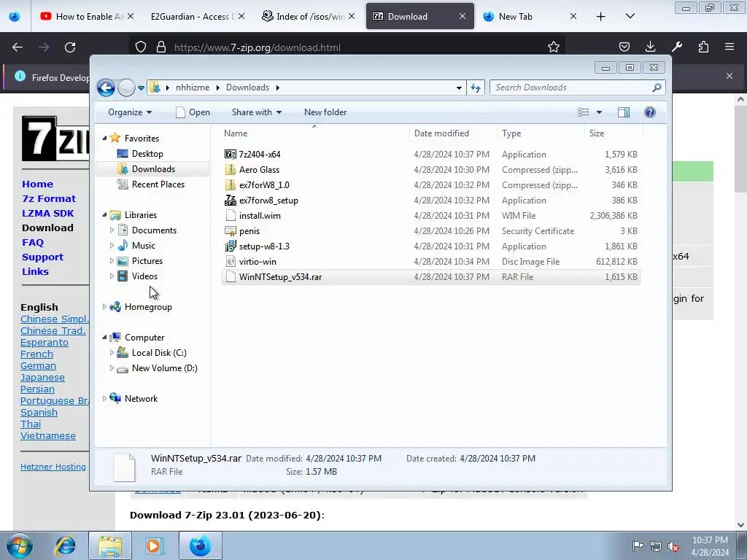Click the Firefox Pocket save icon

click(x=624, y=47)
